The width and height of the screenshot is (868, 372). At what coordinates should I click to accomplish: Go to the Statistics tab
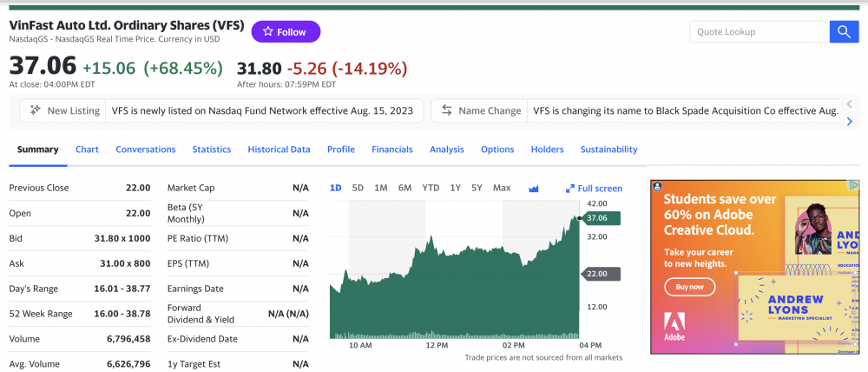[x=212, y=149]
